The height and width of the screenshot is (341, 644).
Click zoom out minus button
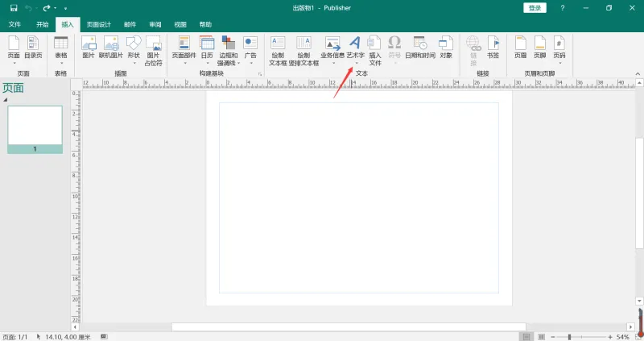(x=553, y=337)
